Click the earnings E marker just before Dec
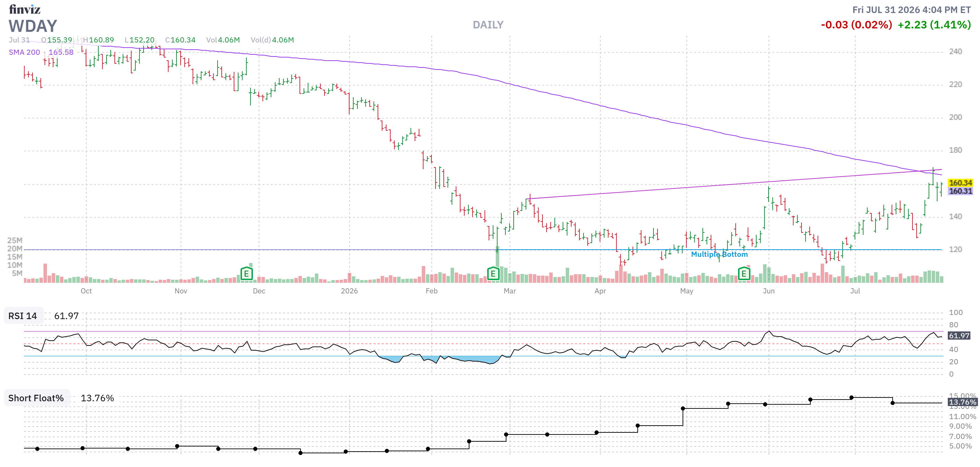980x467 pixels. coord(246,273)
